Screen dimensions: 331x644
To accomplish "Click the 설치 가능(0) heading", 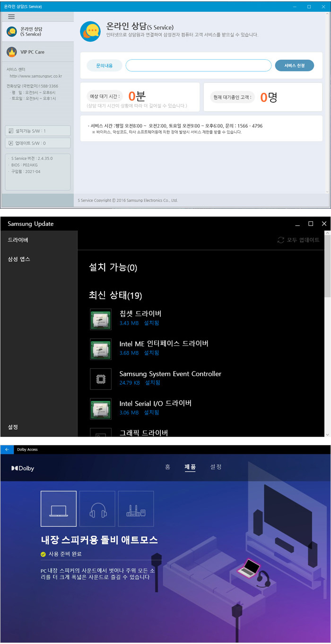I will 113,268.
